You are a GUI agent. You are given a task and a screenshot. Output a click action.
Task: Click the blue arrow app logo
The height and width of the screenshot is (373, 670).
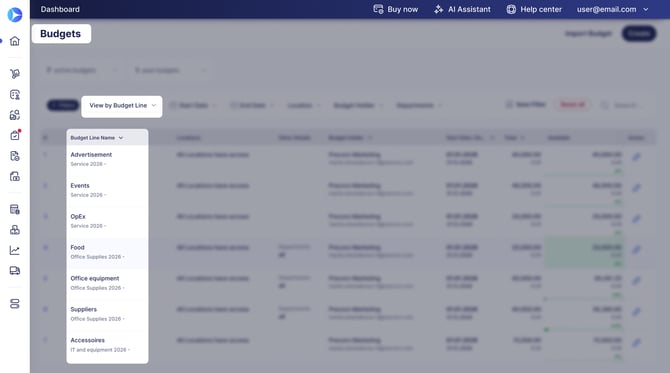click(15, 15)
